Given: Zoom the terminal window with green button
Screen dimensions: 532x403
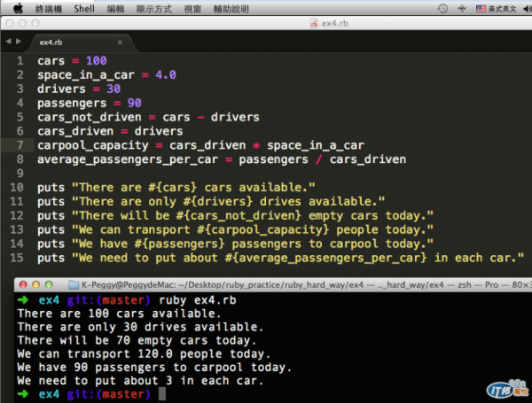Looking at the screenshot, I should [x=49, y=284].
